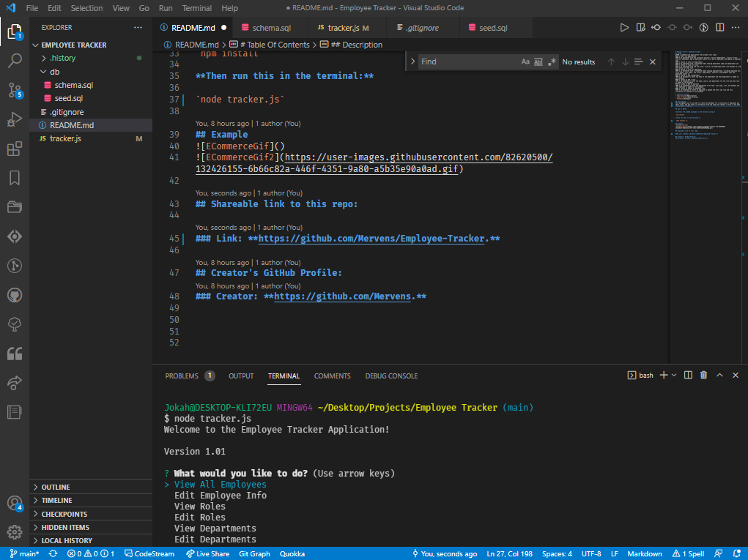
Task: Open the Source Control view
Action: pos(15,90)
